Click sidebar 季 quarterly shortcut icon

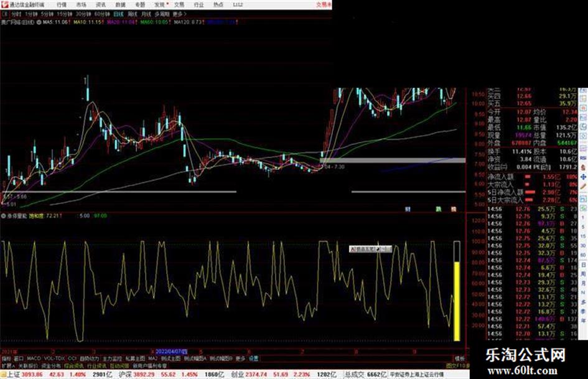coord(583,311)
